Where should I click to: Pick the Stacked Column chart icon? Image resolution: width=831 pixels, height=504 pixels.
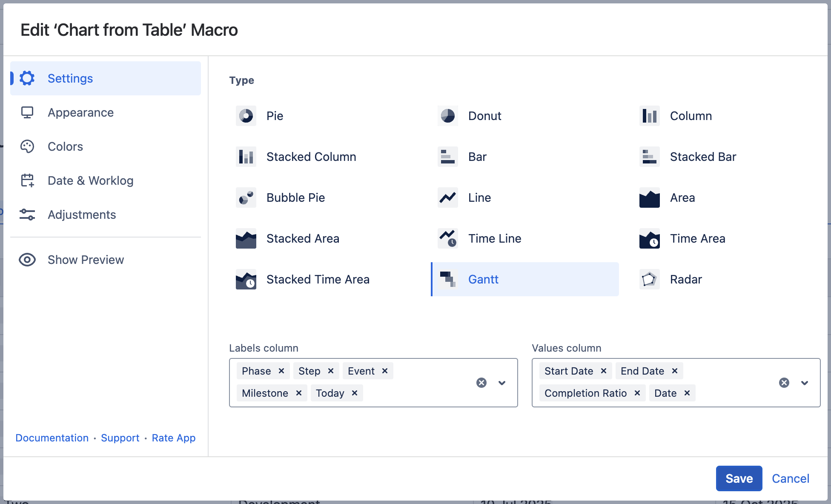[246, 157]
